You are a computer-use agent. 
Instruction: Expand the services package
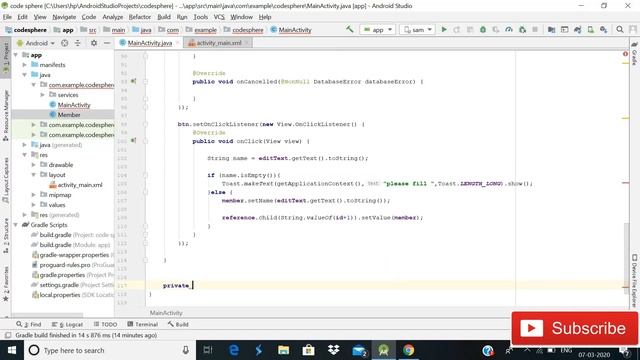42,95
